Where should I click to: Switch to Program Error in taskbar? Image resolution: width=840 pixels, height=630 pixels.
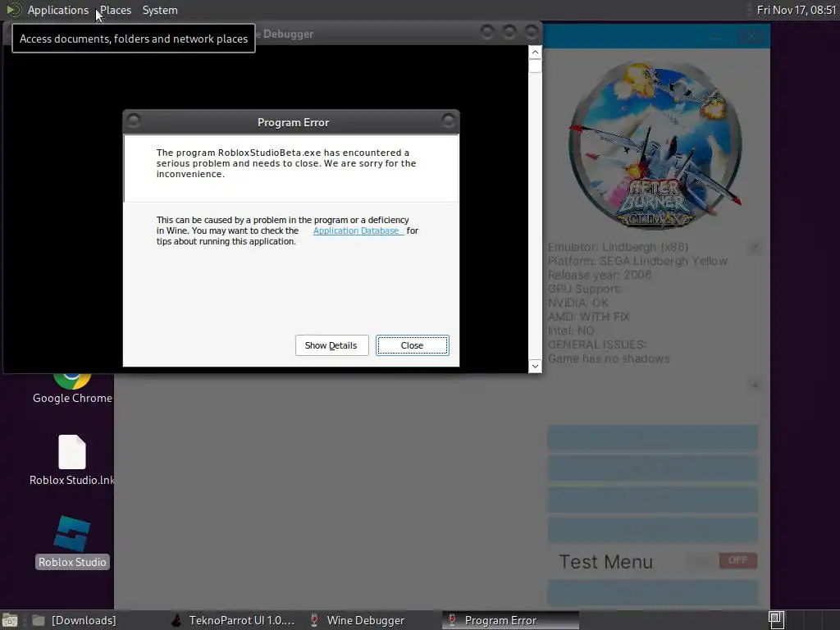(x=510, y=620)
